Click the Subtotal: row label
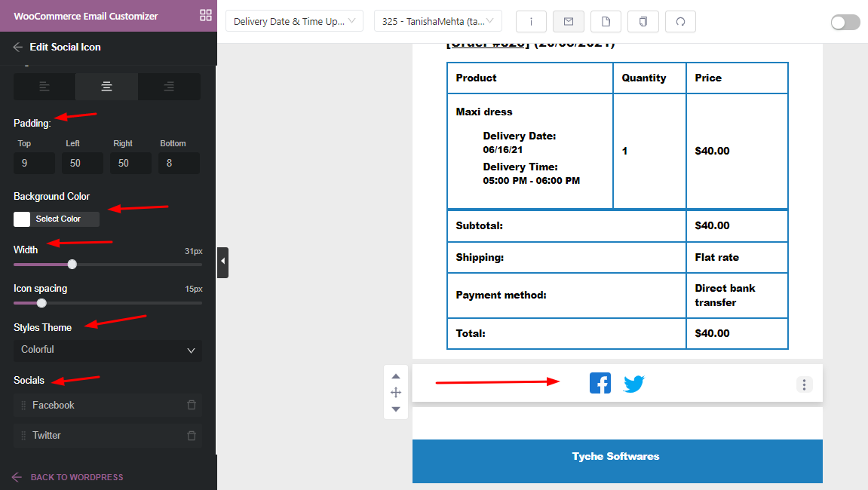This screenshot has width=868, height=490. (x=480, y=225)
